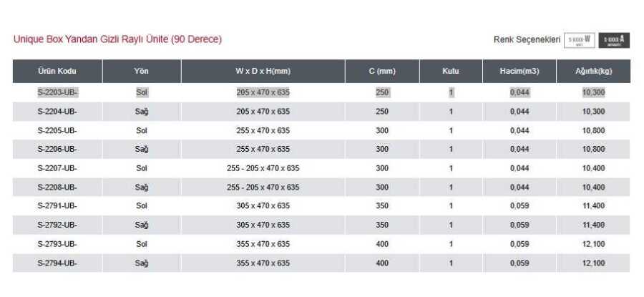The image size is (644, 297).
Task: Select product code S-2203-UB-
Action: [57, 92]
